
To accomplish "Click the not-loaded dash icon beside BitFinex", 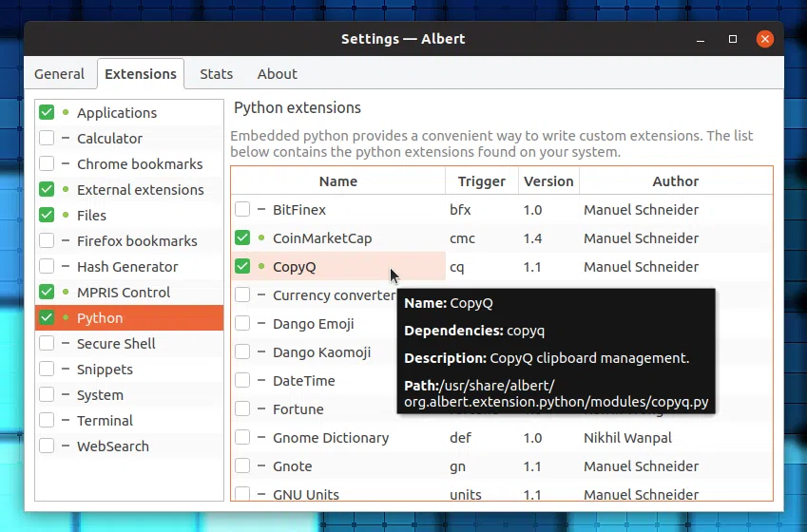I will [261, 209].
